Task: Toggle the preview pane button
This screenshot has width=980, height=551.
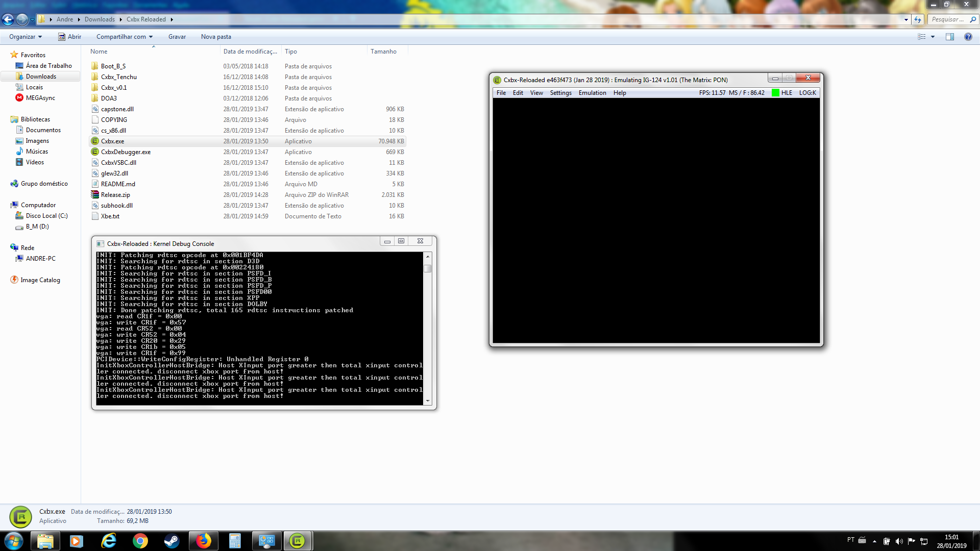Action: pyautogui.click(x=950, y=37)
